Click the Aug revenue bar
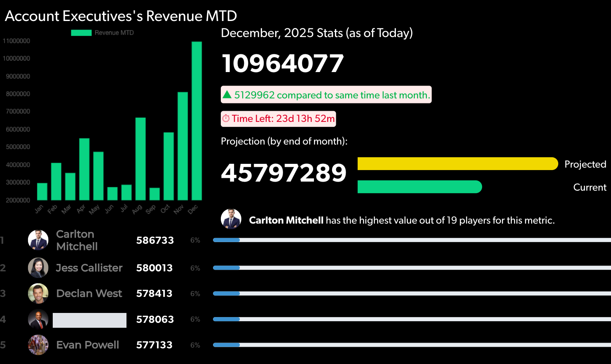The height and width of the screenshot is (364, 611). 140,159
